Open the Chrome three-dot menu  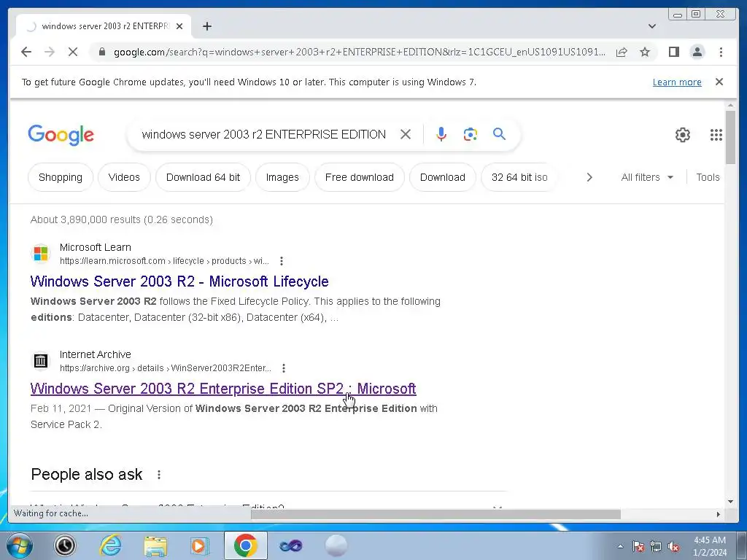721,52
